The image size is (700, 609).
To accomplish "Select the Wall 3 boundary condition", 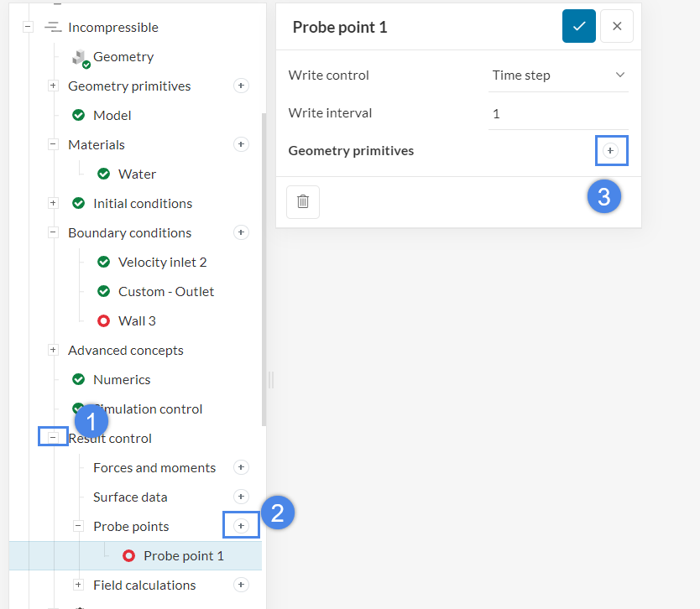I will (137, 320).
